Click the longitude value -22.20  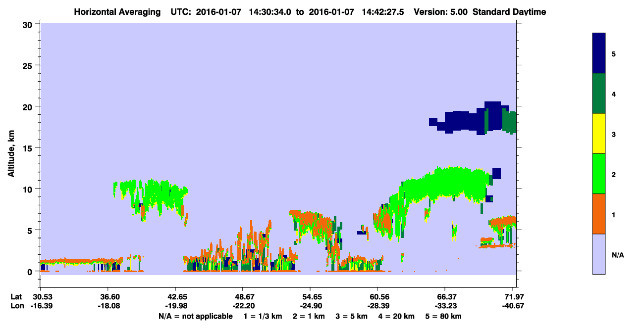(x=243, y=306)
